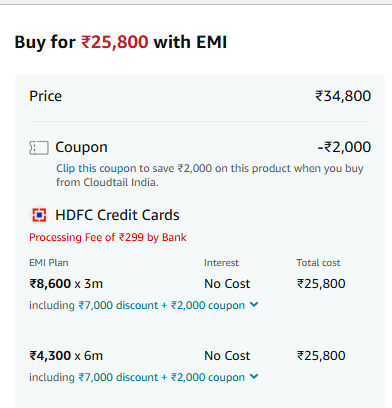The height and width of the screenshot is (408, 392).
Task: Click the 'HDFC Credit Cards' heading
Action: pyautogui.click(x=117, y=215)
